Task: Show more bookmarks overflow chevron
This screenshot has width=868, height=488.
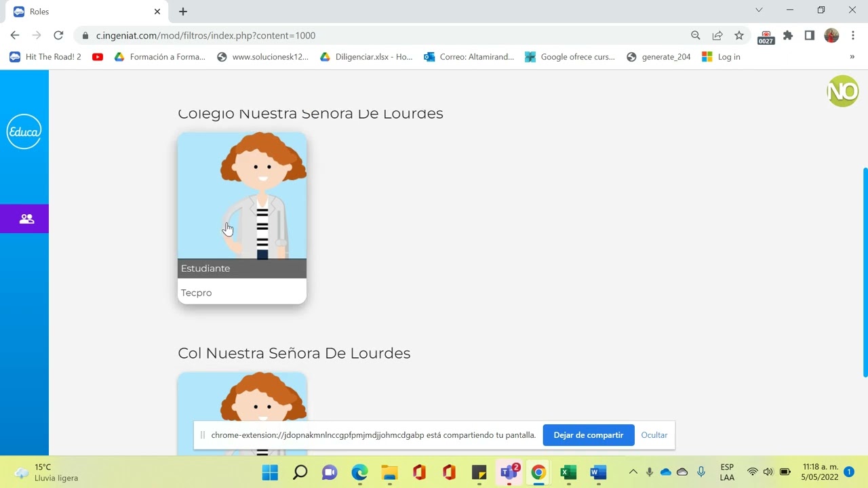Action: pyautogui.click(x=852, y=57)
